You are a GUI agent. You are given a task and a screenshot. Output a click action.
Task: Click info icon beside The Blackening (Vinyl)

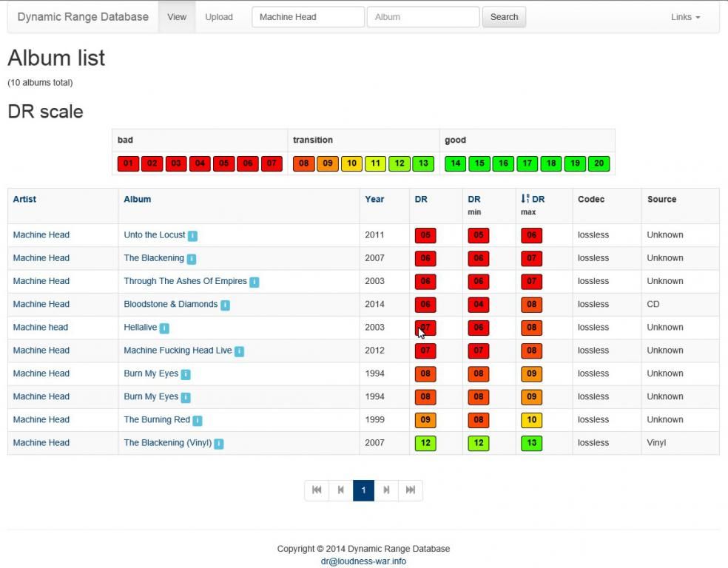point(219,444)
